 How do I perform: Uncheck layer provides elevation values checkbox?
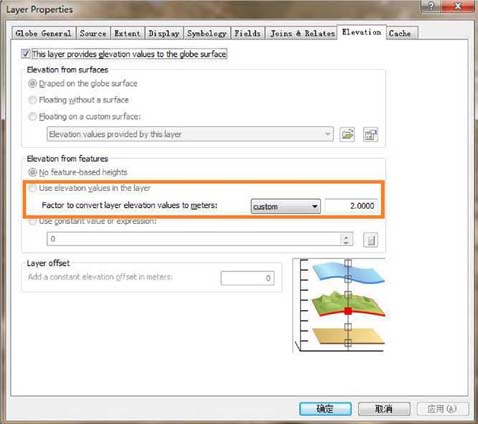(26, 54)
